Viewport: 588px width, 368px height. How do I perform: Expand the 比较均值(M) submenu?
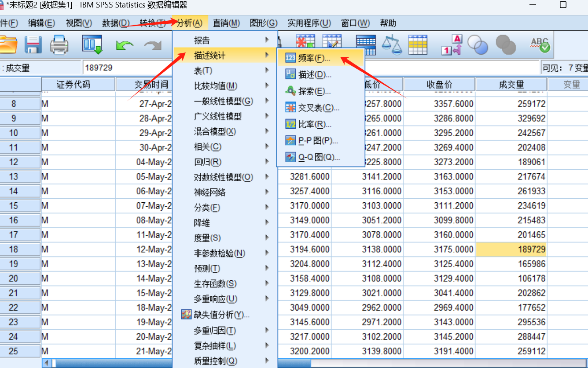225,85
